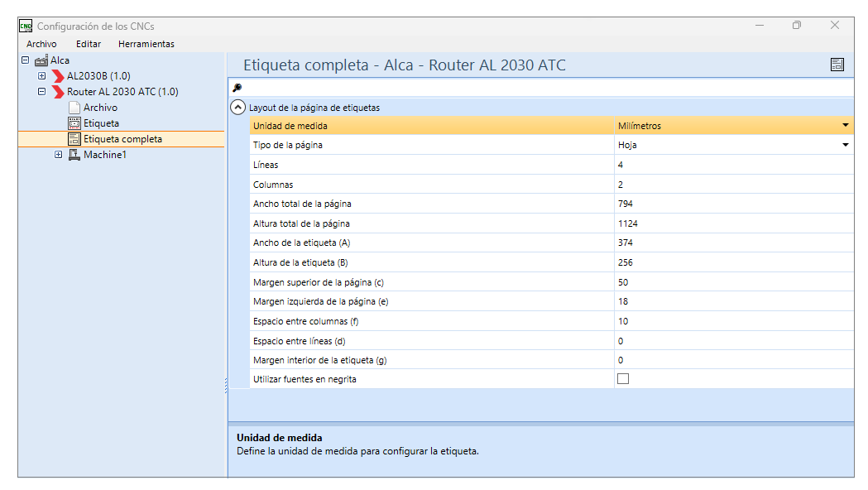Viewport: 868px width, 490px height.
Task: Maximize the Configuración de los CNCs window
Action: click(797, 25)
